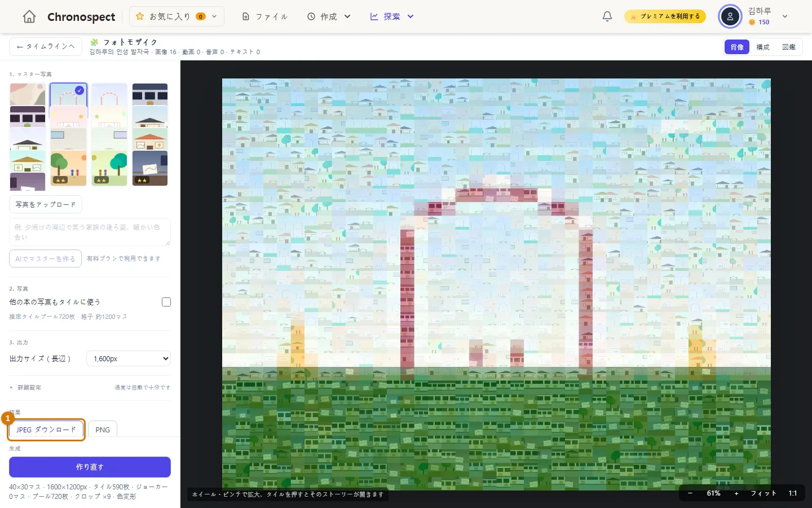812x508 pixels.
Task: Click the AIでマスターを作る button
Action: (x=45, y=259)
